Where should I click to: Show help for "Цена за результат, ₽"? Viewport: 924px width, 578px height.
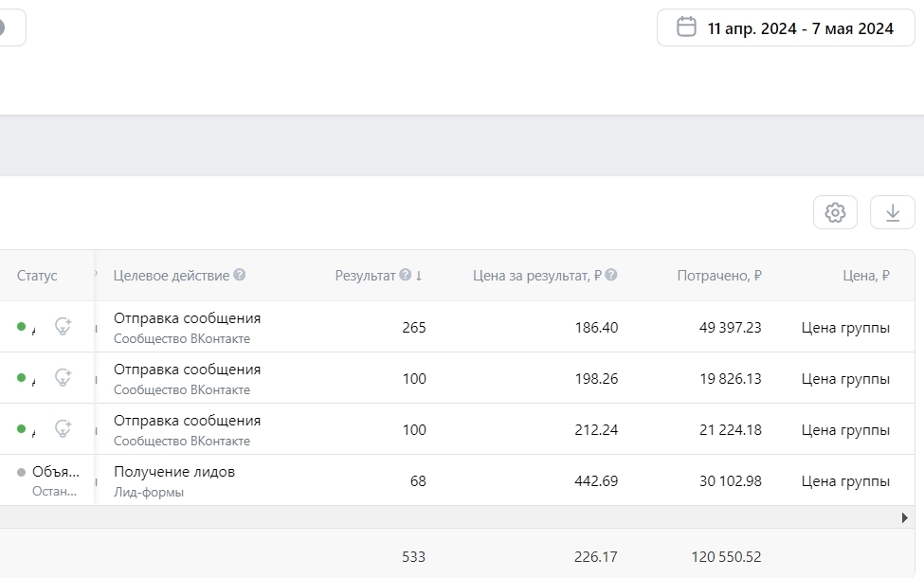tap(611, 275)
